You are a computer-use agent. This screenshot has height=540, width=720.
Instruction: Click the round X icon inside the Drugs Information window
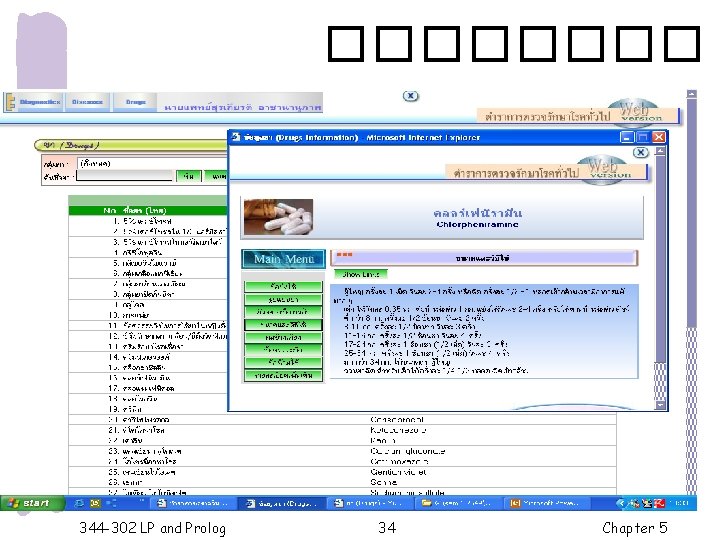(x=641, y=152)
